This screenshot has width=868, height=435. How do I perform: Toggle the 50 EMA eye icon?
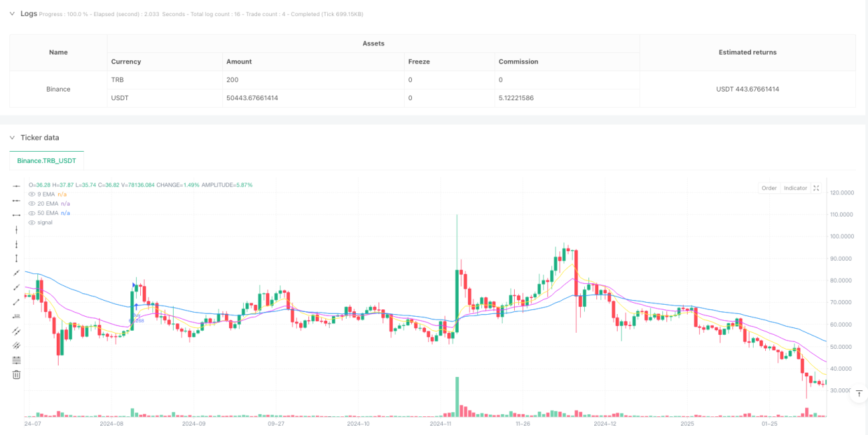point(31,212)
